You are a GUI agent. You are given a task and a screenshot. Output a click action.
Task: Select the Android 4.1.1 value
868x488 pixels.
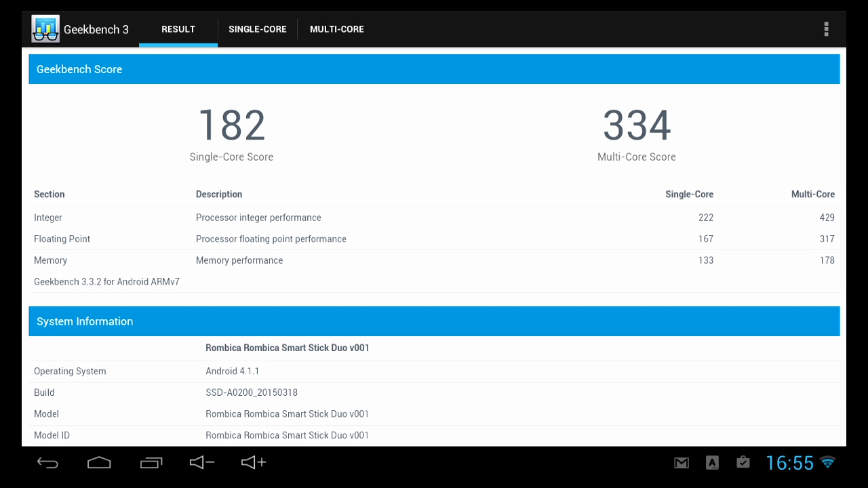tap(232, 371)
